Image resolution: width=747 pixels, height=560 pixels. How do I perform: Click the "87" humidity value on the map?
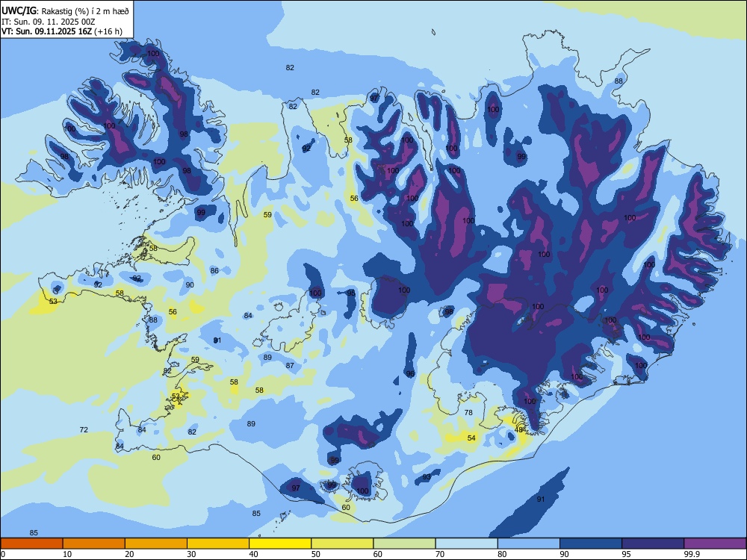(290, 366)
